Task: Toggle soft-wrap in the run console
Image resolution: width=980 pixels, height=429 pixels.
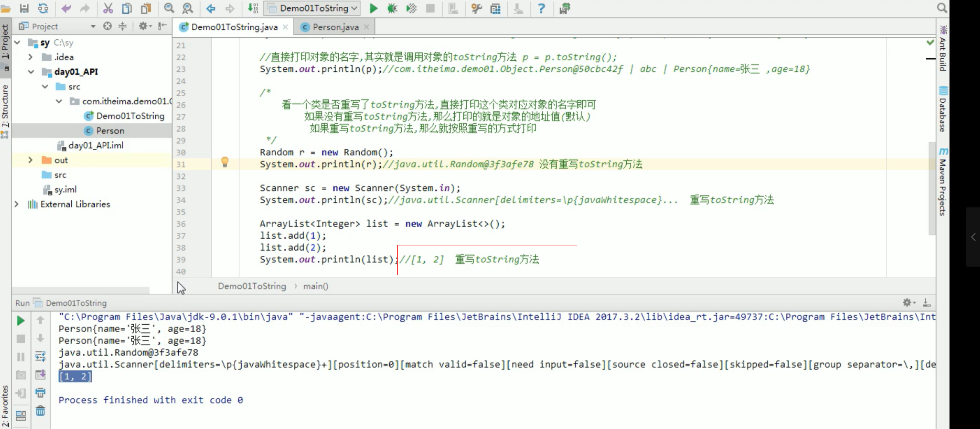Action: click(x=40, y=356)
